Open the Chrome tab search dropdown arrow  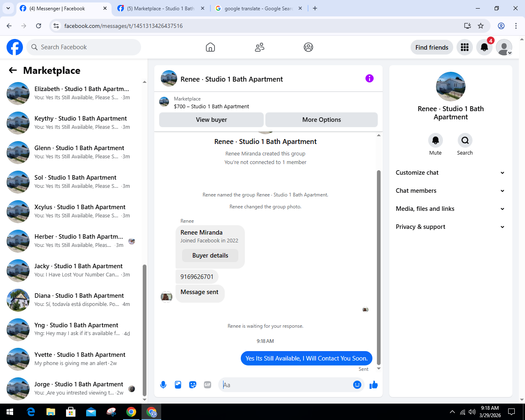tap(8, 8)
